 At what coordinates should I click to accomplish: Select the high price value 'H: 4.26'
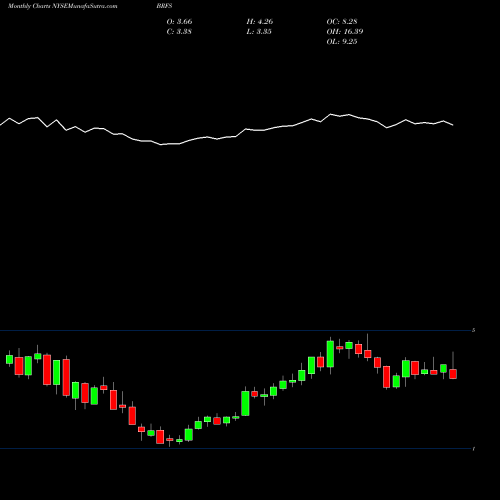coord(260,22)
